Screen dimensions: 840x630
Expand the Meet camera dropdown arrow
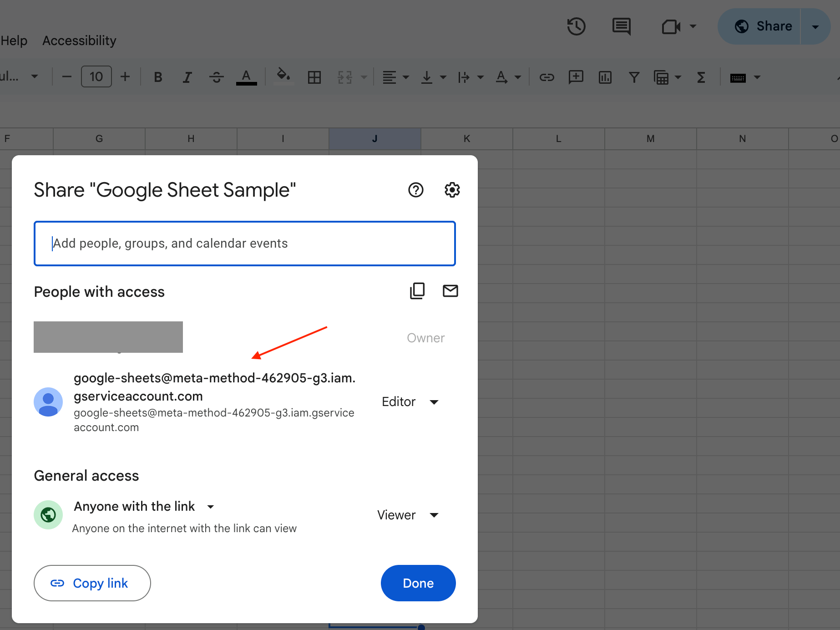click(693, 26)
